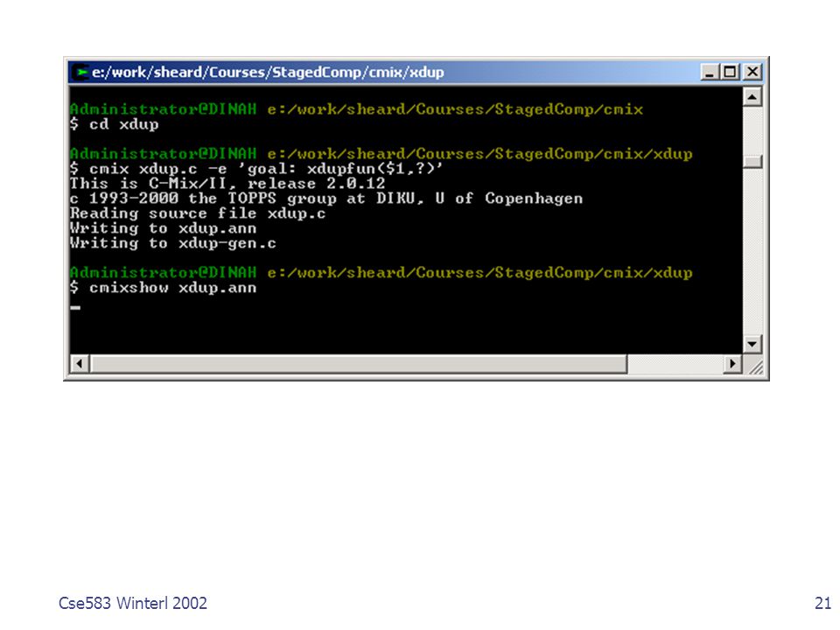Click the 'Cse583 Winterl 2002' footer text
This screenshot has height=630, width=840.
(x=133, y=603)
